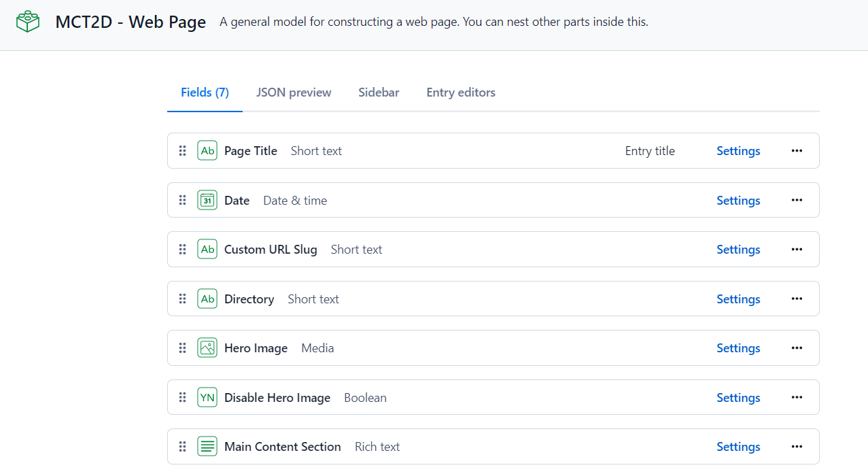Click the Boolean type label
The image size is (868, 474).
point(365,398)
